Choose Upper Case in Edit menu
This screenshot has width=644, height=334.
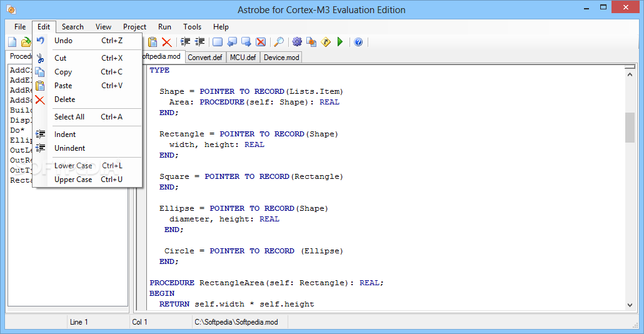(x=88, y=180)
